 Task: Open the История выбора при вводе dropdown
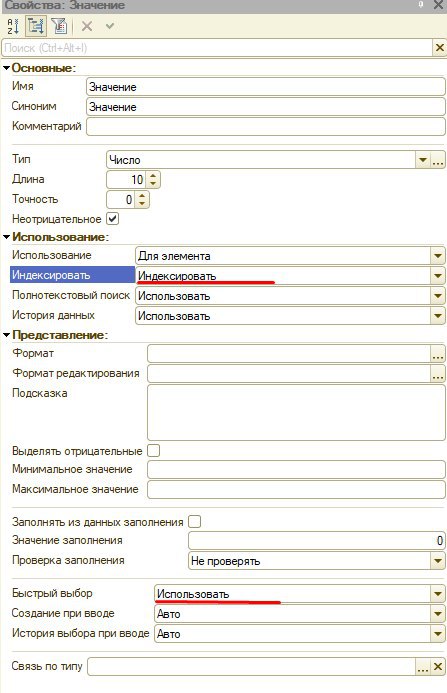tap(437, 634)
